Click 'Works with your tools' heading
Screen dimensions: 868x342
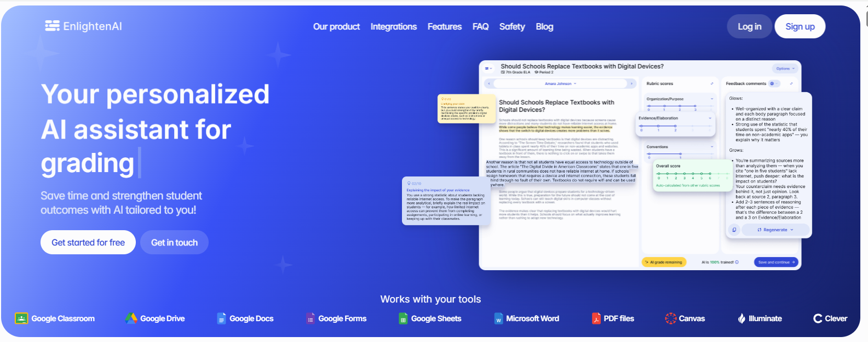pos(430,299)
